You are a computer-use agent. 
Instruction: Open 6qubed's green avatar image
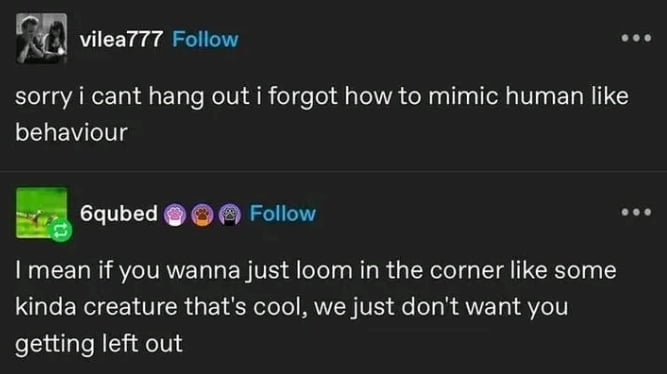tap(42, 213)
